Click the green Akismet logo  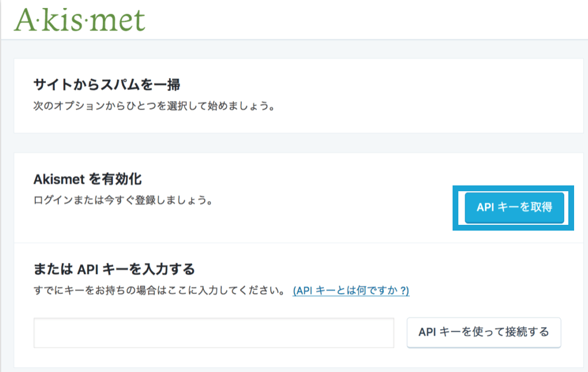click(79, 20)
